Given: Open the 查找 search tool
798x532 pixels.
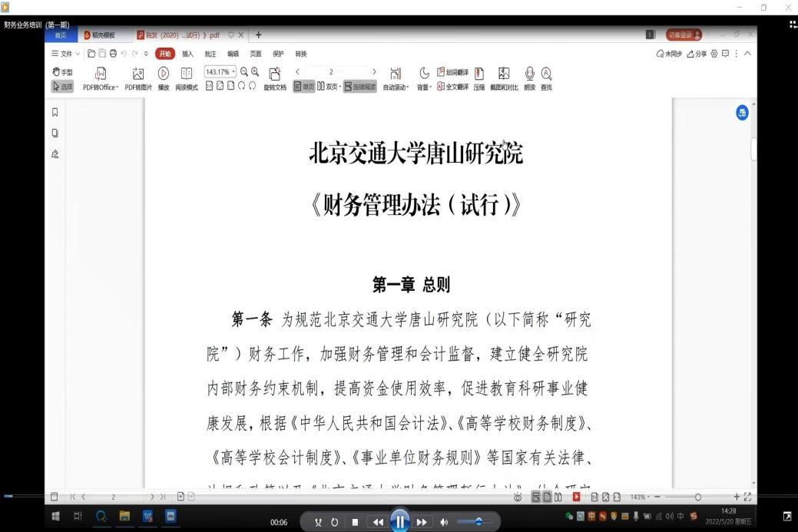Looking at the screenshot, I should (x=546, y=74).
